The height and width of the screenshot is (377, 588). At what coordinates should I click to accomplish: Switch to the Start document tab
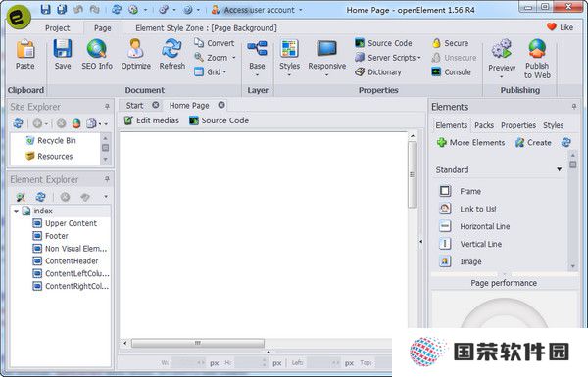(134, 106)
